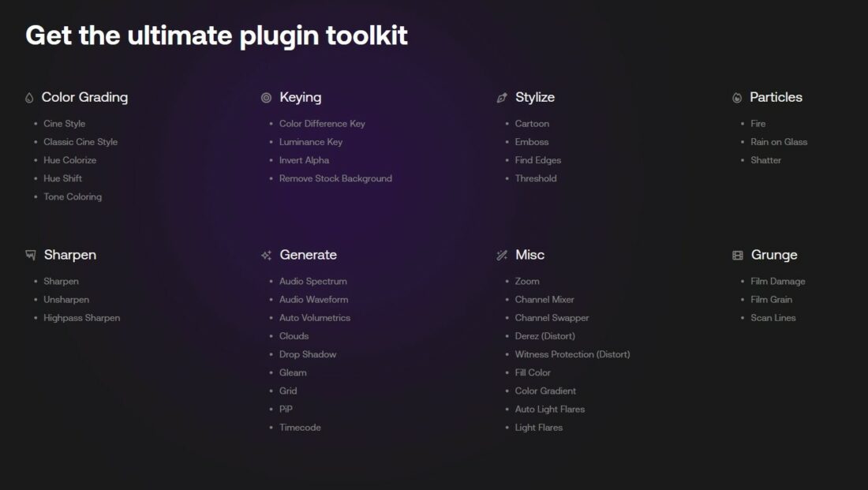Click the target icon beside Keying

click(266, 98)
